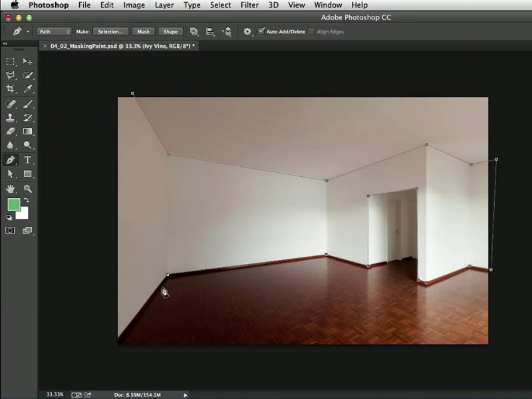
Task: Open the Layer menu
Action: (164, 5)
